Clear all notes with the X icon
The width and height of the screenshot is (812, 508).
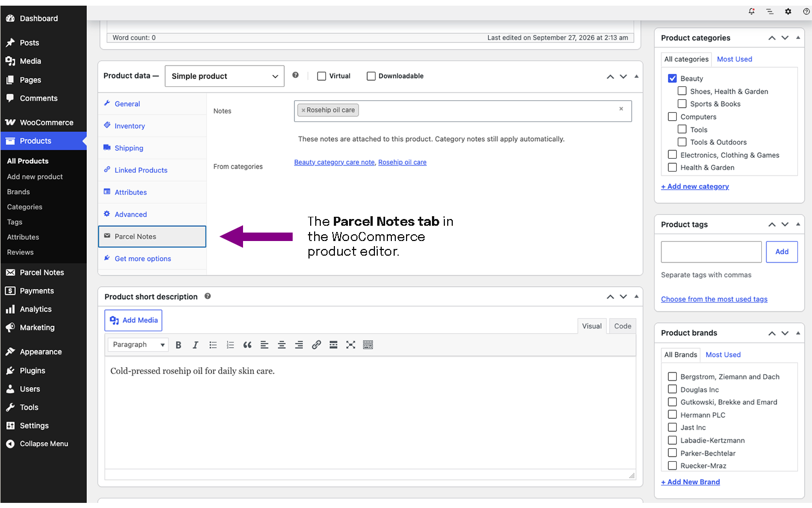click(621, 109)
